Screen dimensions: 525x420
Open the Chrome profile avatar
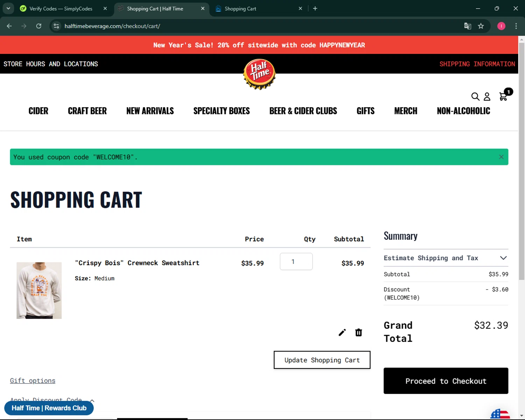point(501,26)
